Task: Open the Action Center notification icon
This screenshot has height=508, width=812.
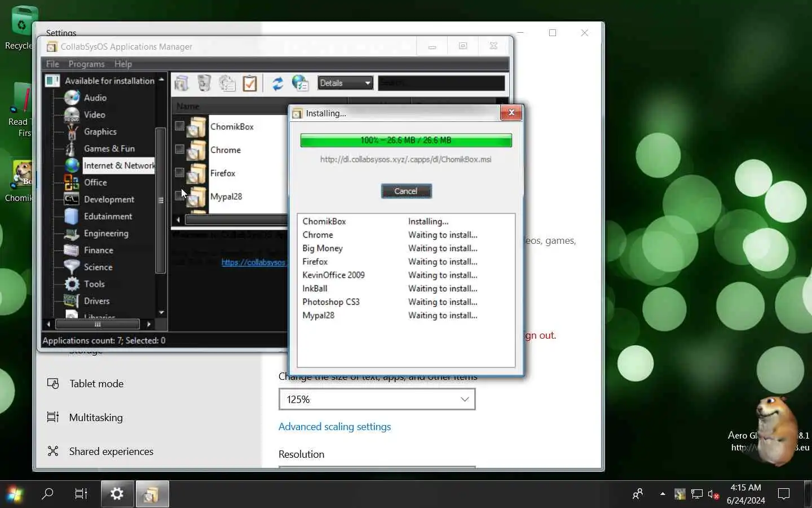Action: [x=784, y=494]
